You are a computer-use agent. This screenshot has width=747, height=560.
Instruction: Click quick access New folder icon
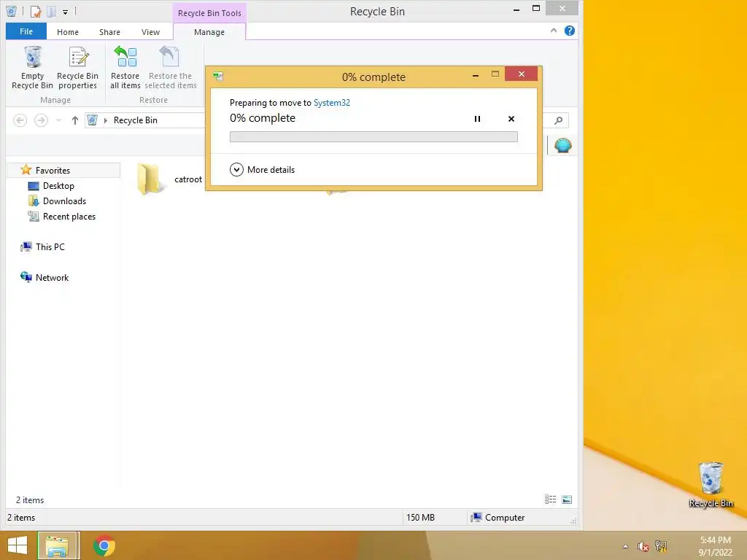52,11
